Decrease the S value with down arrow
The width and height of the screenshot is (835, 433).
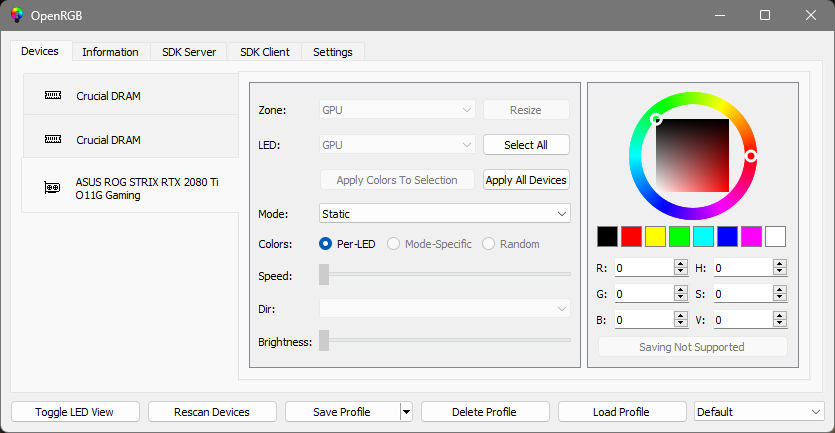(x=780, y=298)
